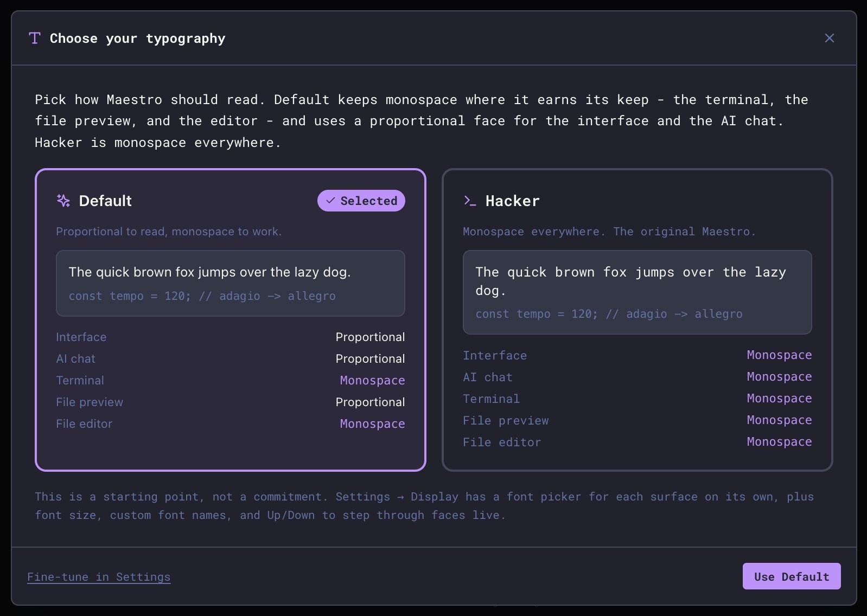Confirm with the Use Default button
Screen dimensions: 867x616
(792, 576)
